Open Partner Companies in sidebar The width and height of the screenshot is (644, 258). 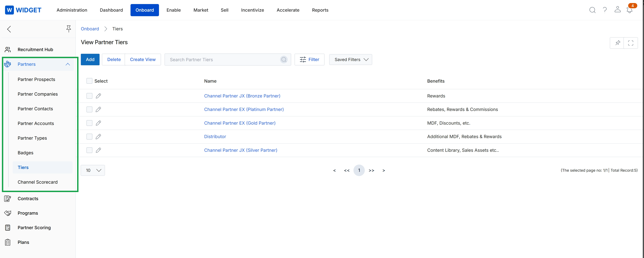point(38,94)
